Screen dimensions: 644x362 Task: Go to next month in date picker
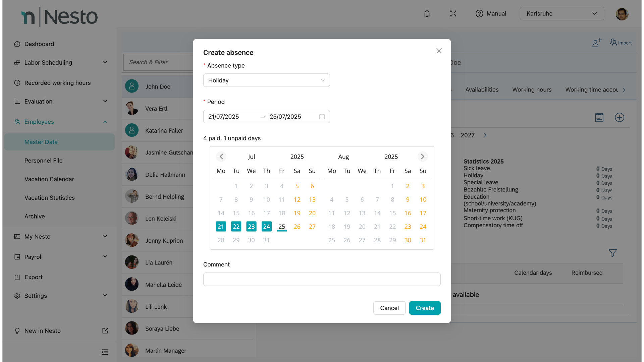(x=423, y=157)
